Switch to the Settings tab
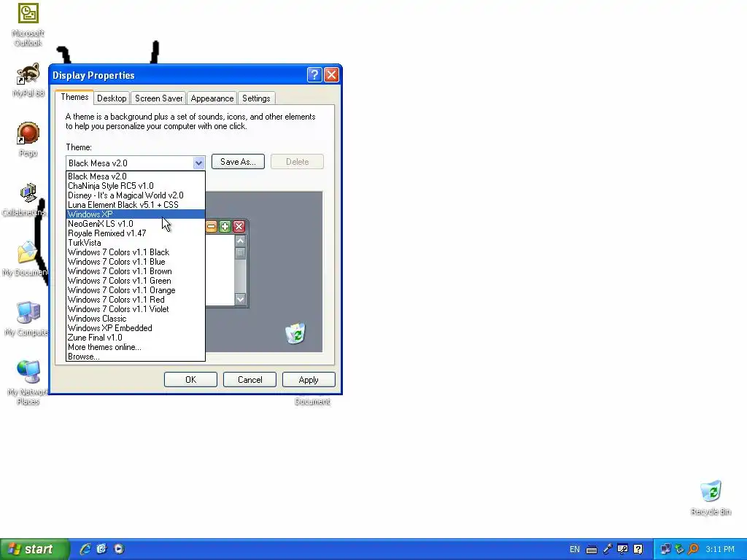This screenshot has width=747, height=560. 256,98
